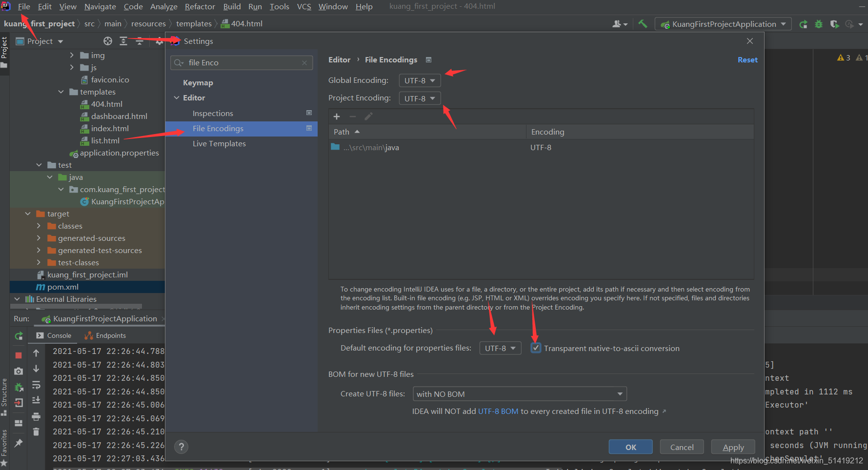The width and height of the screenshot is (868, 470).
Task: Collapse the templates folder in Project tree
Action: click(61, 92)
